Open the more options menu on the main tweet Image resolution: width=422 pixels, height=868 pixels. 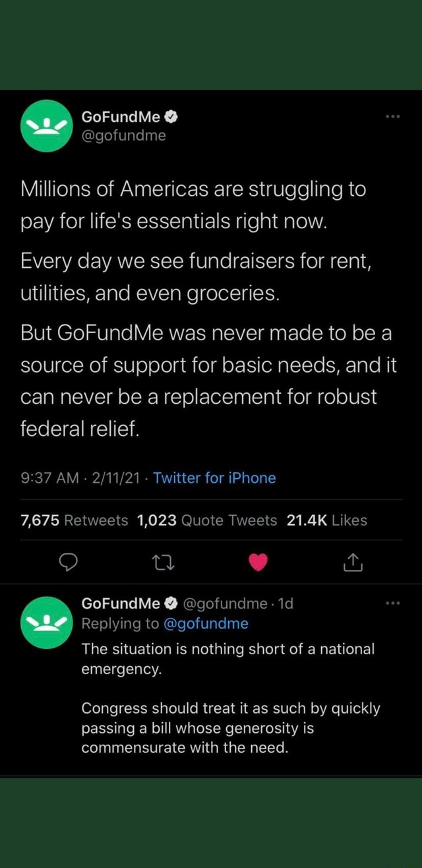(x=394, y=116)
